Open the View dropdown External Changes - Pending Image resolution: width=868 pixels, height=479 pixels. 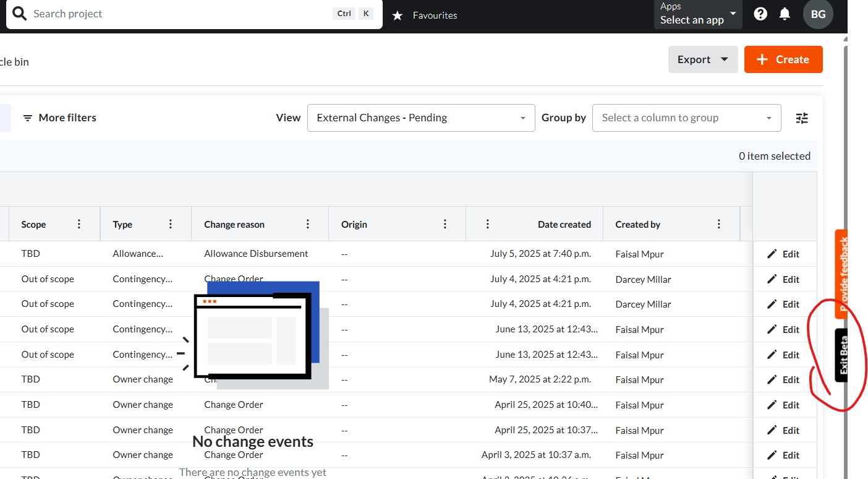(421, 118)
